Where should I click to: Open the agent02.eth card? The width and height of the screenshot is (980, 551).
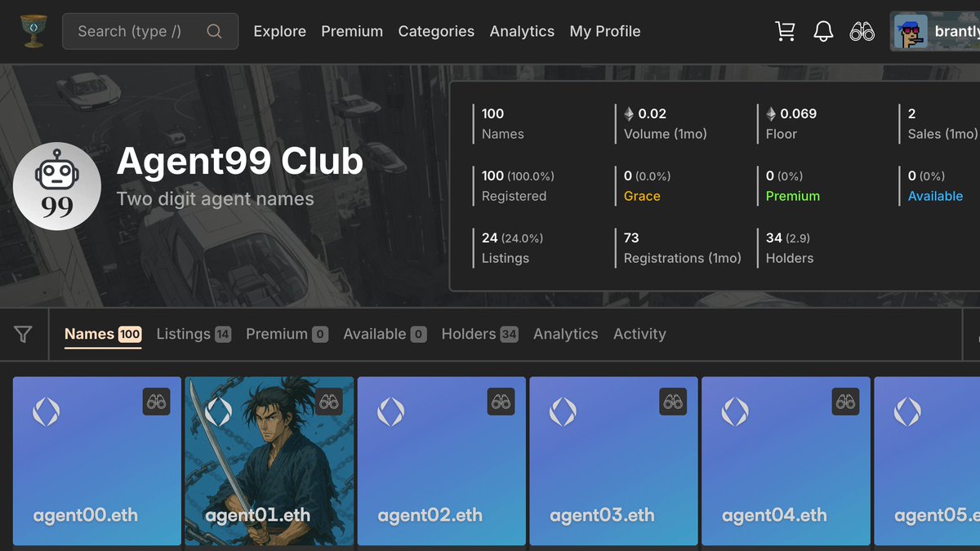[442, 461]
